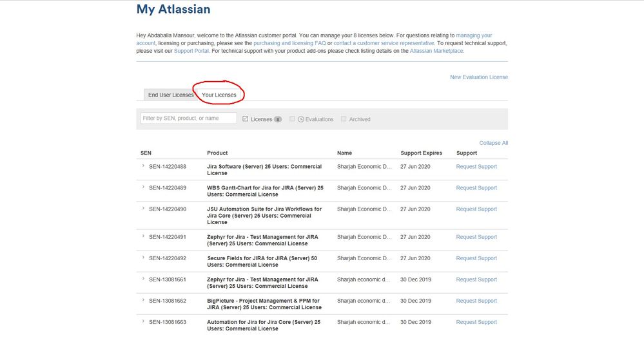The height and width of the screenshot is (360, 644).
Task: Request Support for SEN-13081661 Zephyr license
Action: tap(476, 280)
